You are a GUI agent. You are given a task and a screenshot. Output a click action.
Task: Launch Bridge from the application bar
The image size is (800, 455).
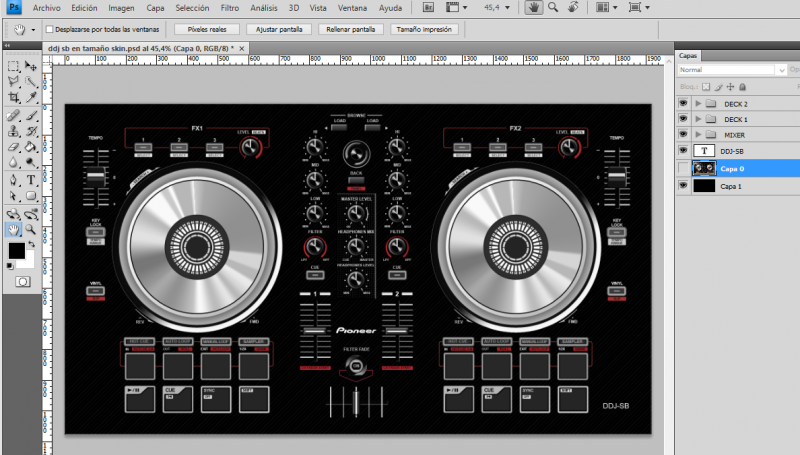point(429,8)
